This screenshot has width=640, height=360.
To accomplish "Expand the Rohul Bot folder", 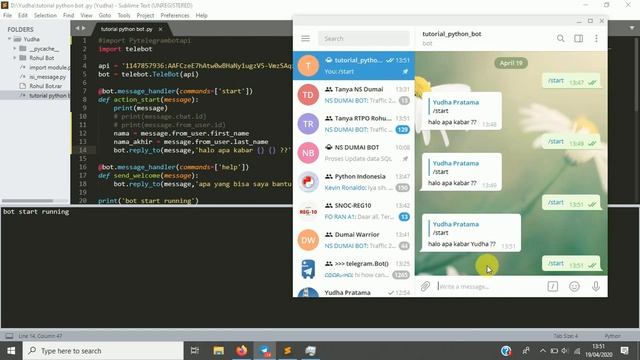I will 15,58.
